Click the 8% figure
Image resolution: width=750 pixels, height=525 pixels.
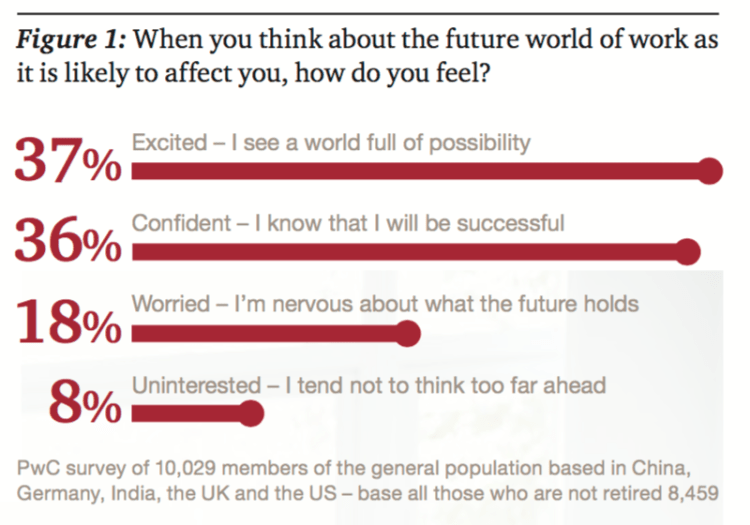pyautogui.click(x=86, y=404)
